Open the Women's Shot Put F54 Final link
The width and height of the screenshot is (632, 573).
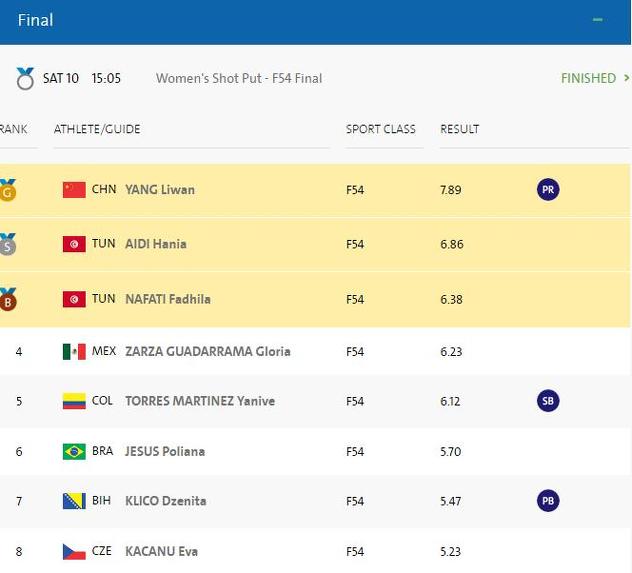point(239,78)
